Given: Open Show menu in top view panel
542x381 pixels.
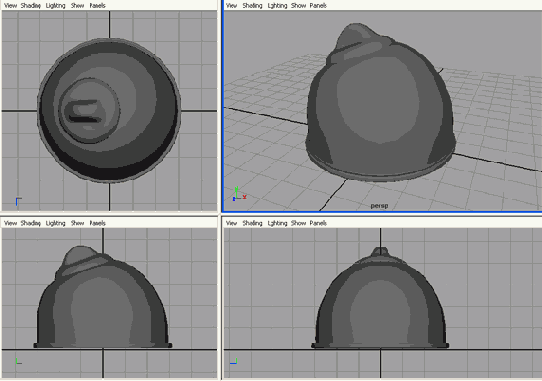Looking at the screenshot, I should tap(77, 6).
